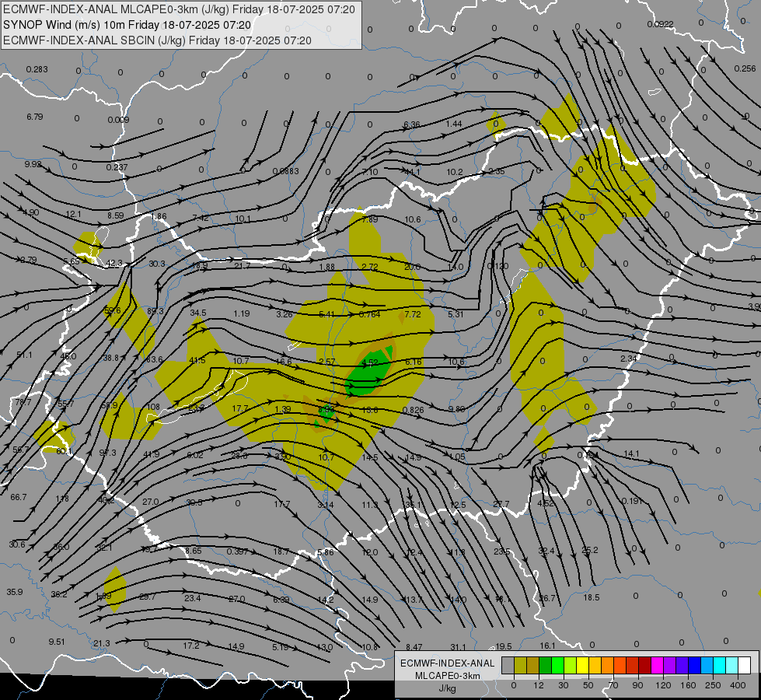Click the SYNOP Wind 10m header line
This screenshot has height=700, width=761.
(x=127, y=25)
